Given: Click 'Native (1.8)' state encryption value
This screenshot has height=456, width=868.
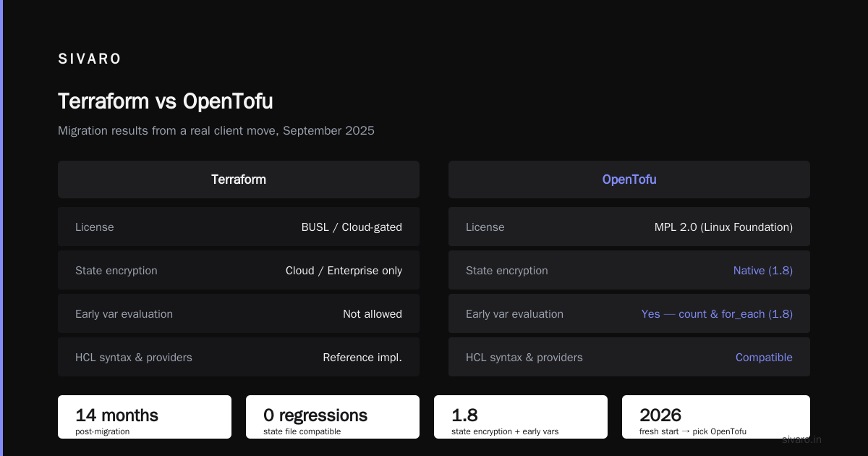Looking at the screenshot, I should point(763,271).
